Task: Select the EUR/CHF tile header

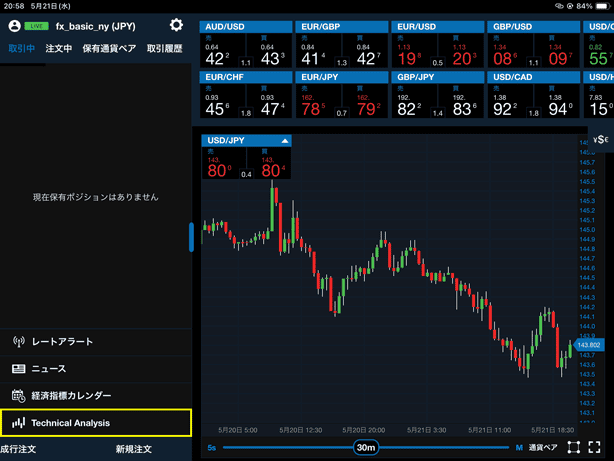Action: click(246, 77)
